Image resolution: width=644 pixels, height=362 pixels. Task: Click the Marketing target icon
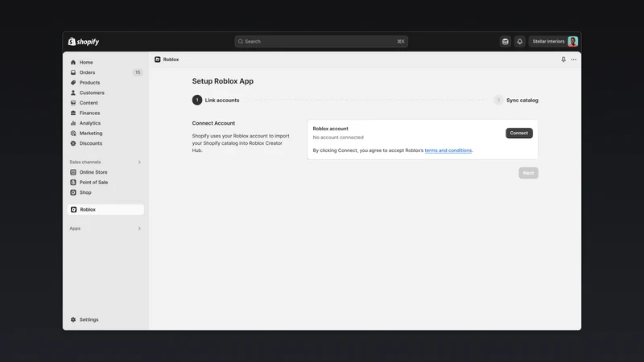click(x=73, y=134)
